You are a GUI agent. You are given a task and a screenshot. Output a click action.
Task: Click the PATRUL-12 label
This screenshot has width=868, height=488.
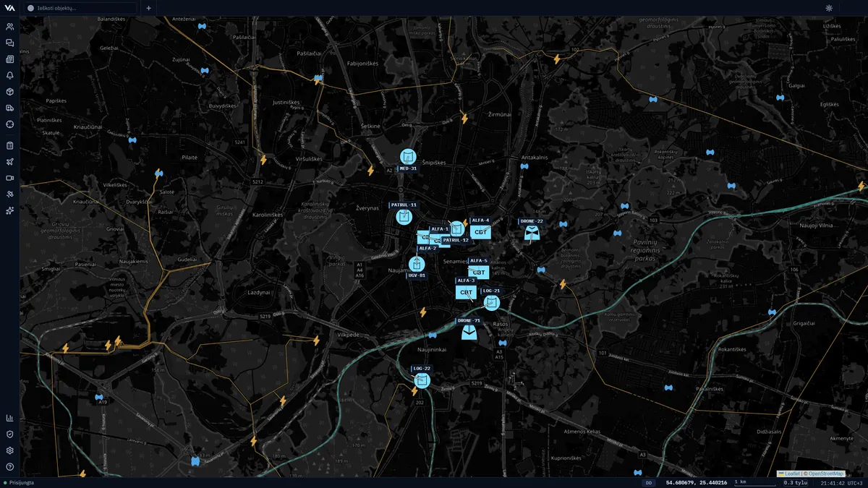click(456, 240)
